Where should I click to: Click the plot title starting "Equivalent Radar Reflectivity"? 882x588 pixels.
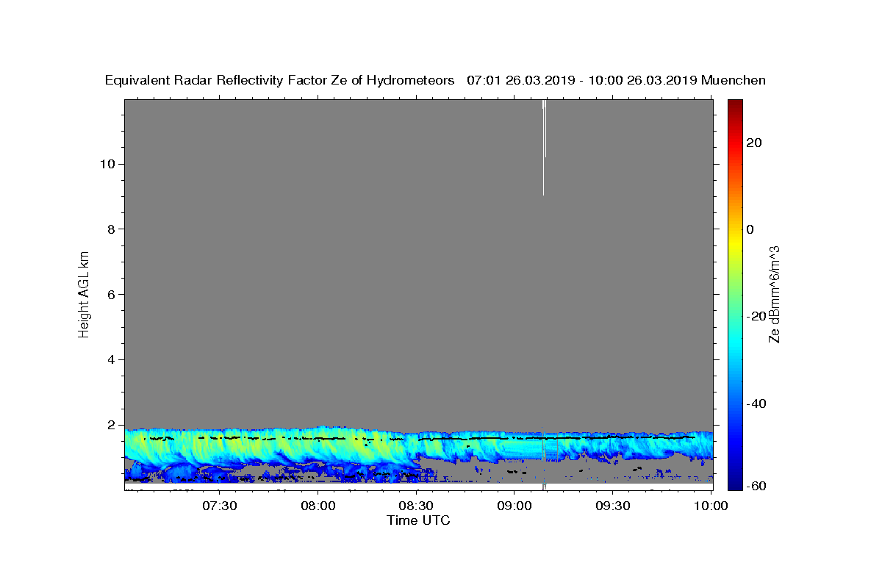[435, 80]
